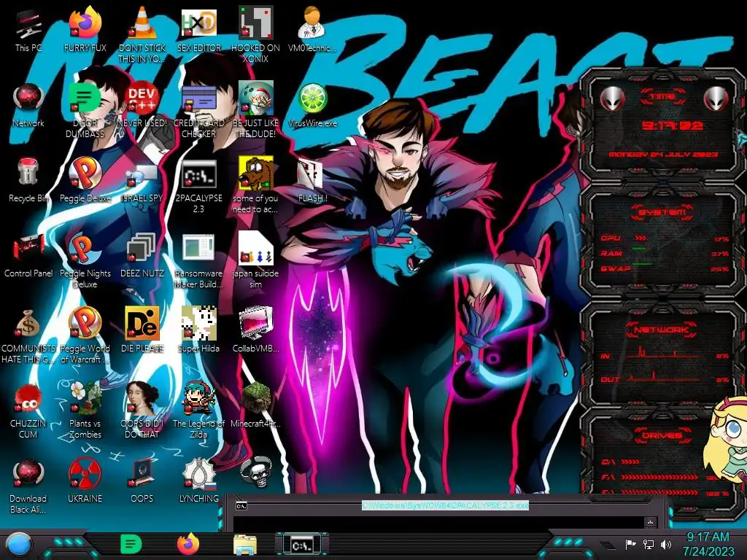The image size is (747, 560).
Task: Open japan simulator document icon
Action: click(x=255, y=260)
